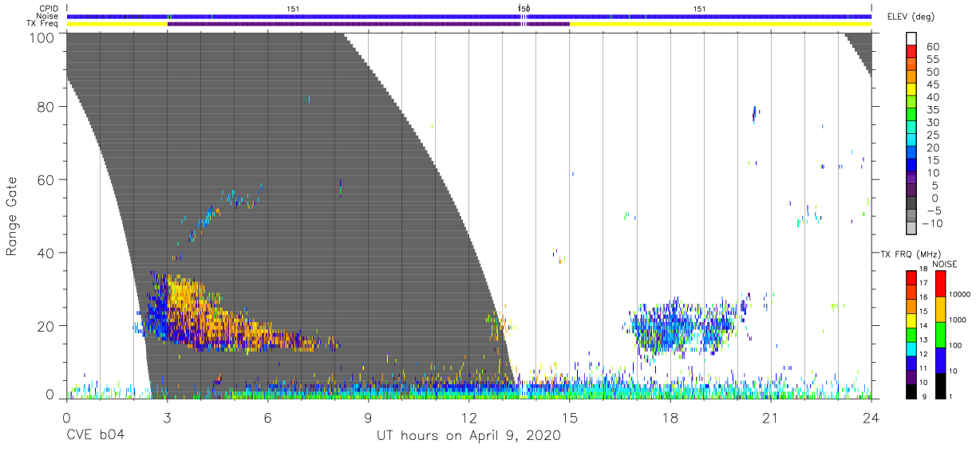Click the 1000 label on the NOISE scale
The image size is (980, 452).
958,320
